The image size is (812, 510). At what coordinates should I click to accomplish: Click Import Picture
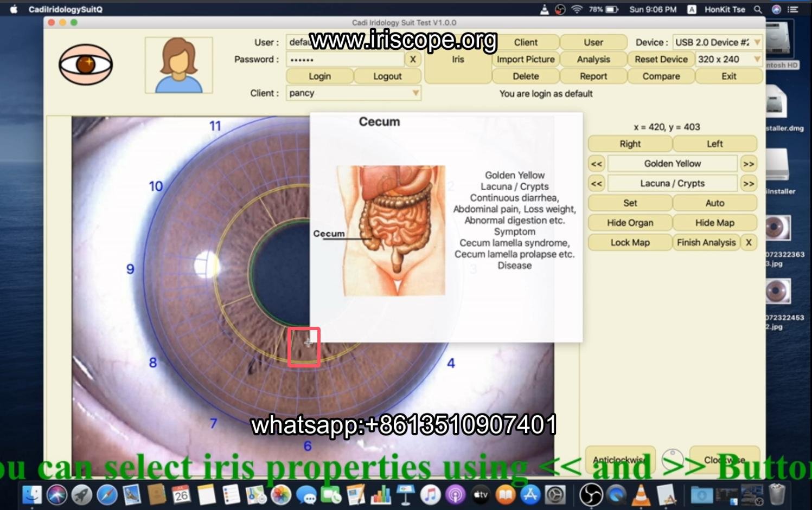[526, 59]
